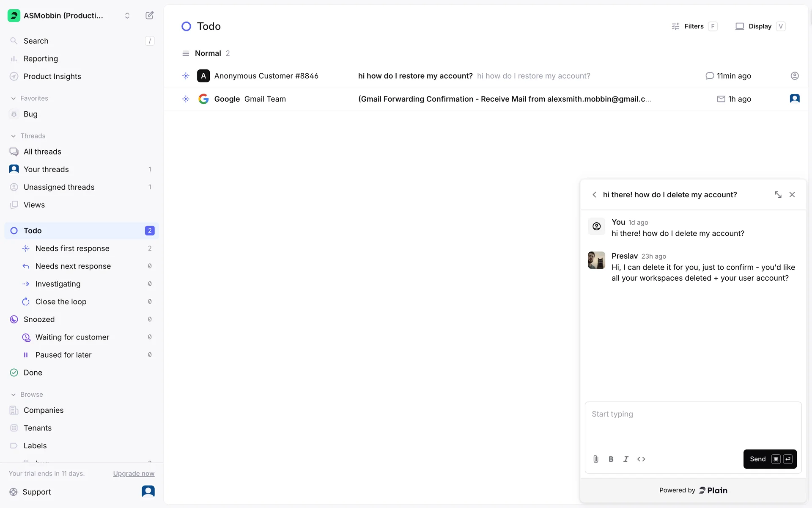Toggle bold formatting in chat composer

(611, 459)
